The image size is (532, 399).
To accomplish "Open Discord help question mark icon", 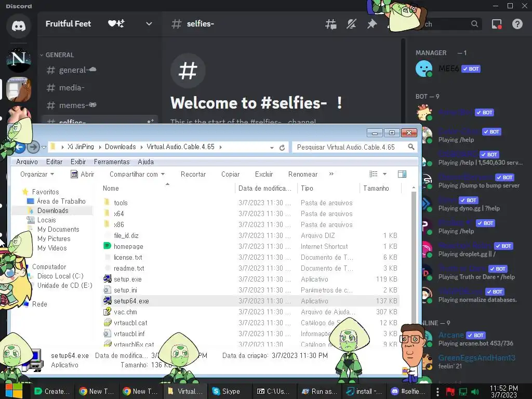I will coord(517,24).
